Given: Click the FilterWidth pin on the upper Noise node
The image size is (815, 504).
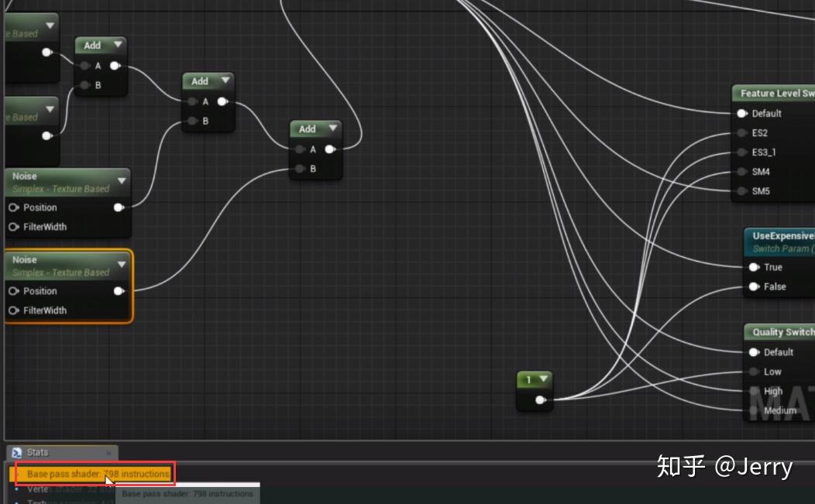Looking at the screenshot, I should click(x=11, y=227).
